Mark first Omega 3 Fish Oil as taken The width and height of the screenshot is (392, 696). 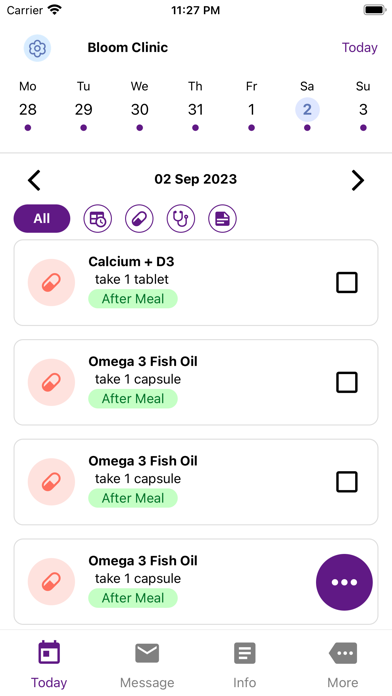point(347,382)
